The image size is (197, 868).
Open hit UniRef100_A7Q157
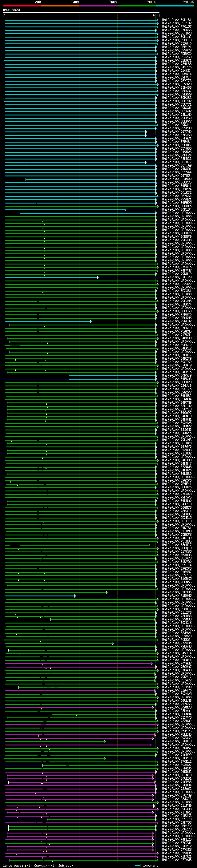click(x=177, y=26)
